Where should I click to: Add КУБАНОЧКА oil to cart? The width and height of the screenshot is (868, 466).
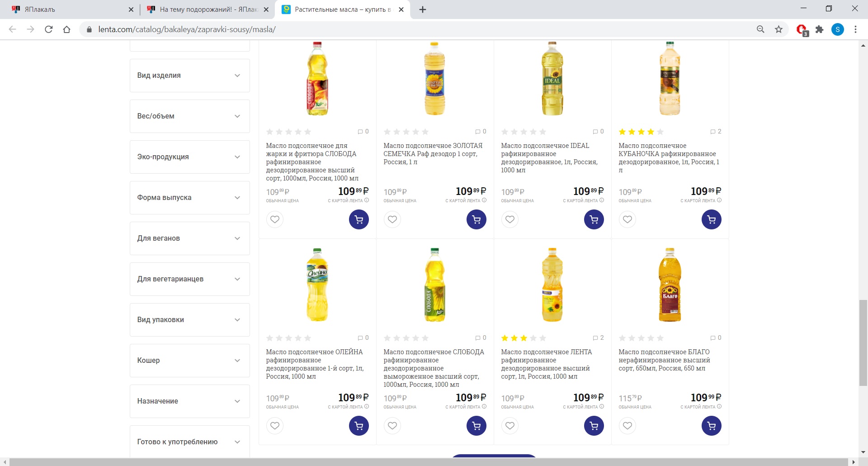712,219
